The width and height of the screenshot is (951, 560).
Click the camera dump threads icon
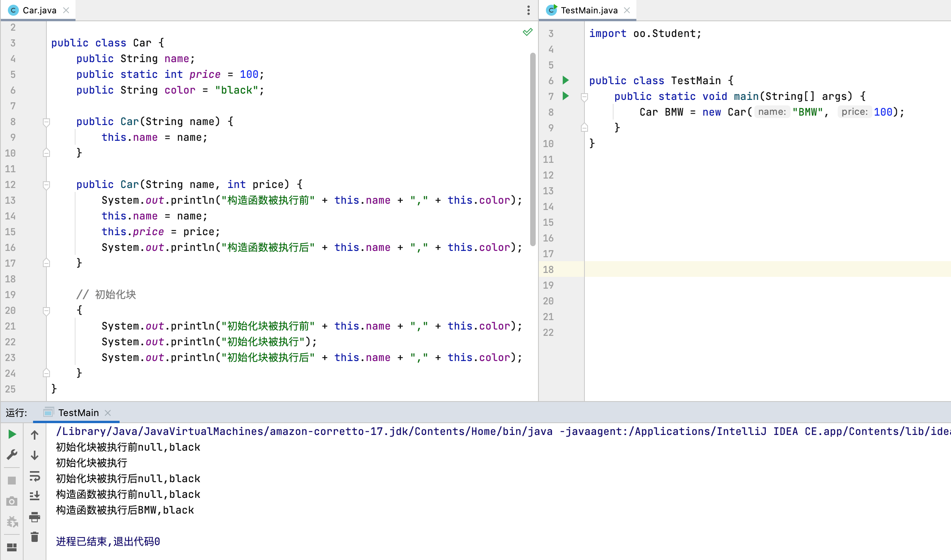click(x=12, y=501)
